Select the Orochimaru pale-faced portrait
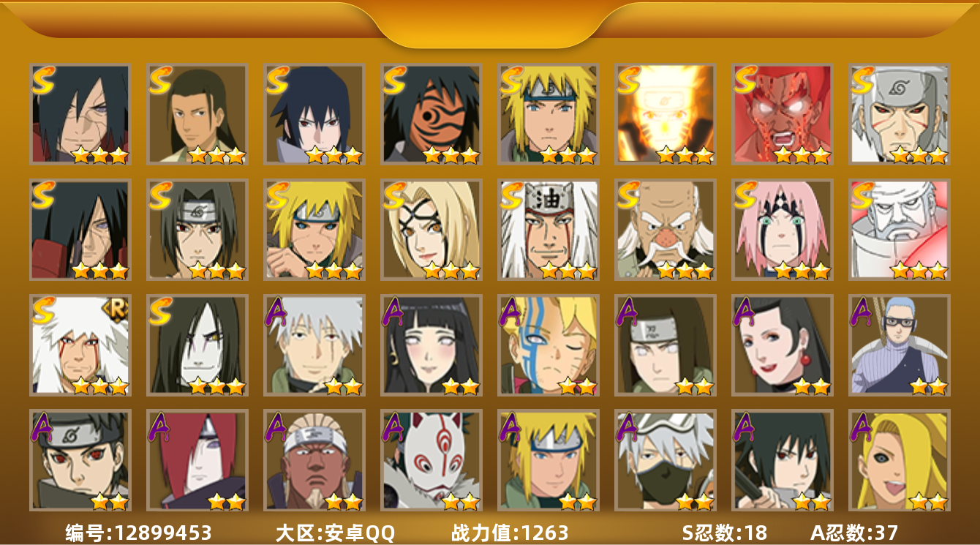This screenshot has width=980, height=545. pyautogui.click(x=197, y=345)
